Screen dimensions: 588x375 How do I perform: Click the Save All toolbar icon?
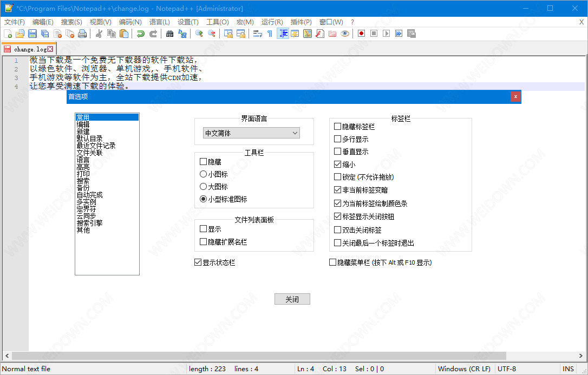tap(45, 34)
